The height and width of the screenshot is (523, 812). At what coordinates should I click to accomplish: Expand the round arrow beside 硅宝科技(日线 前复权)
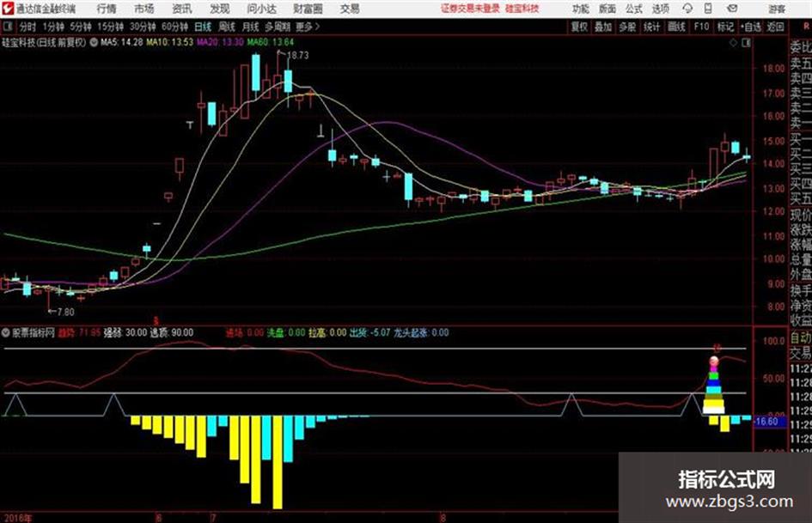(x=94, y=42)
